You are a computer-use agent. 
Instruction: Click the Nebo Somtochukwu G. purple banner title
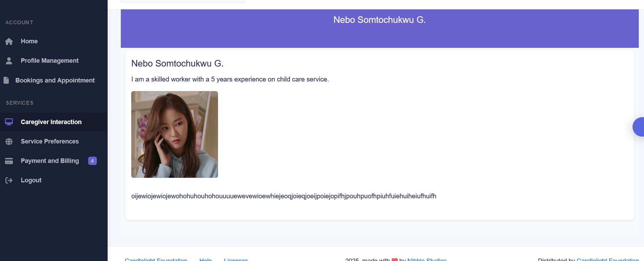click(x=379, y=20)
